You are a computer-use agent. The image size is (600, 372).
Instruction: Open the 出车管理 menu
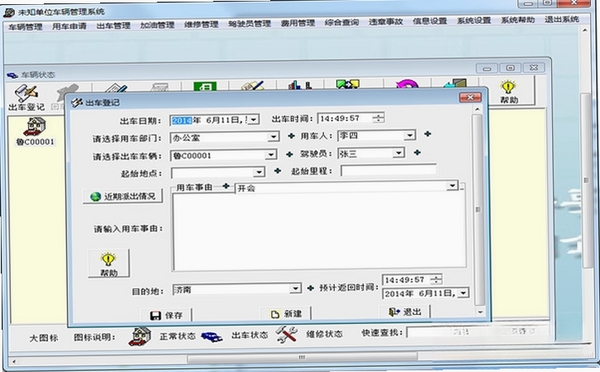[x=113, y=26]
